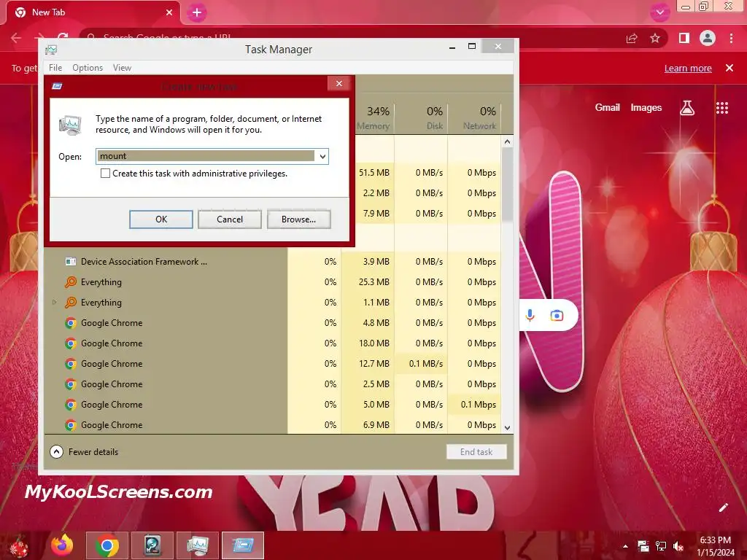Viewport: 747px width, 560px height.
Task: Open the network tray icon
Action: click(661, 546)
